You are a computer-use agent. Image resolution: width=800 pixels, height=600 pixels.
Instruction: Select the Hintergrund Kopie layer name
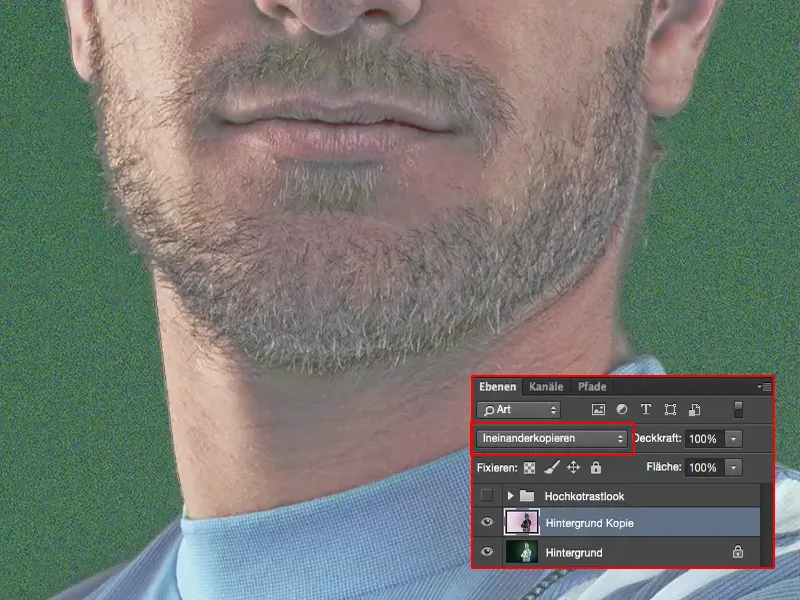[x=589, y=523]
